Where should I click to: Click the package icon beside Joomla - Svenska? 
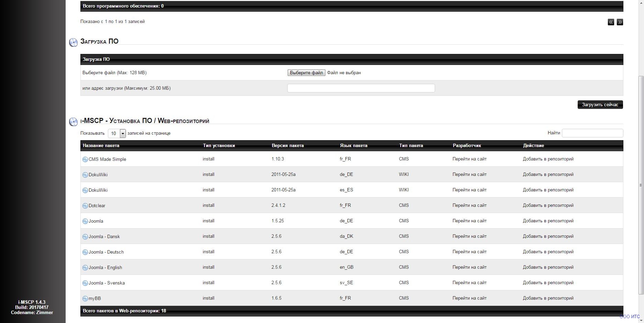coord(85,283)
